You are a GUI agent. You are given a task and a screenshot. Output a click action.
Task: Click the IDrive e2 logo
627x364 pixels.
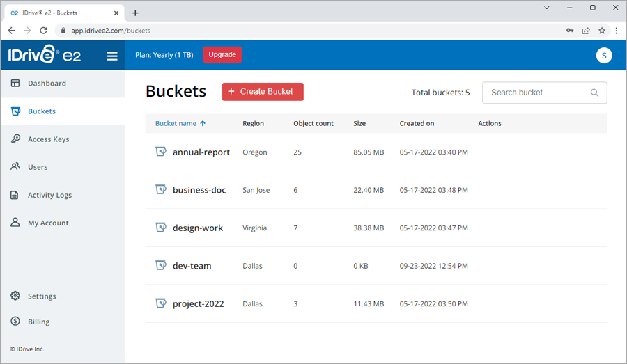click(45, 54)
